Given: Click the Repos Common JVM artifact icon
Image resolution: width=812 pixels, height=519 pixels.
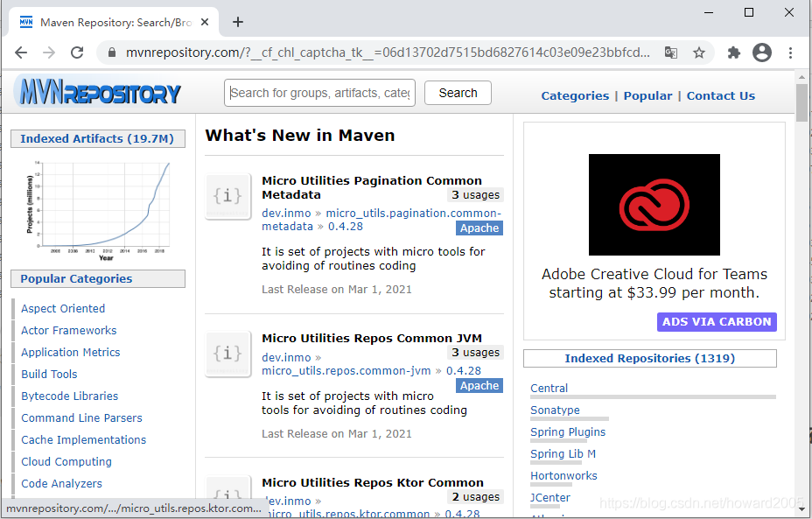Looking at the screenshot, I should tap(228, 354).
